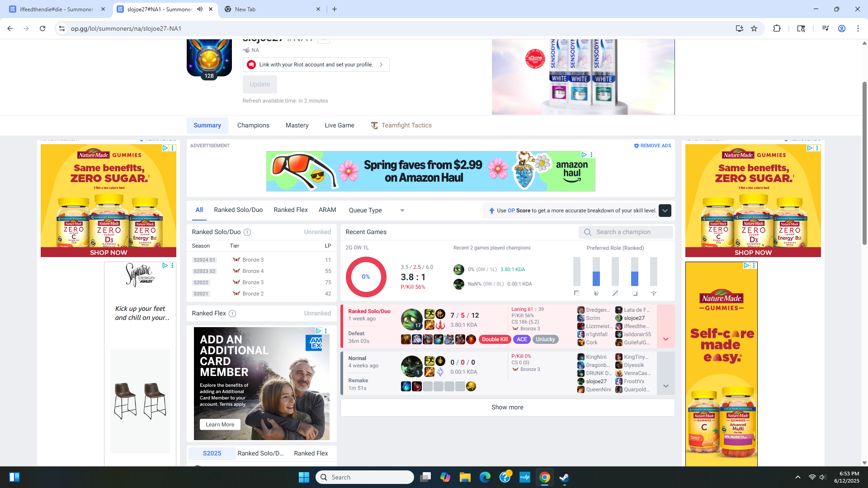Click Support role icon under Preferred Role

(654, 293)
